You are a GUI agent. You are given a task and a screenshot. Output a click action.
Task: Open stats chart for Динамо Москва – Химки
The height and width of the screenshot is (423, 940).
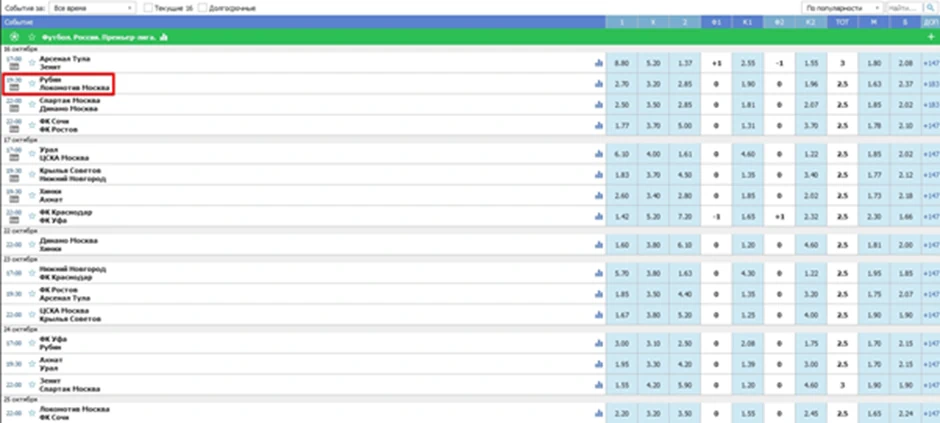[x=598, y=244]
